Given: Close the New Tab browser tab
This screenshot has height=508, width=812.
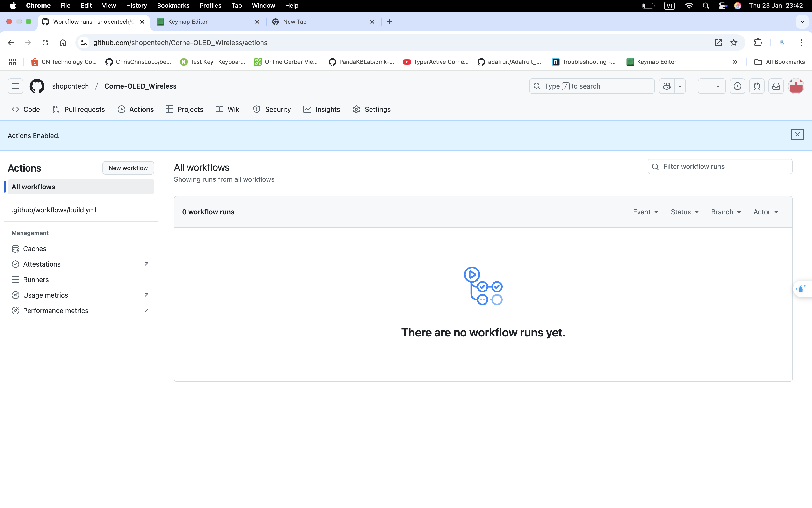Looking at the screenshot, I should click(372, 22).
